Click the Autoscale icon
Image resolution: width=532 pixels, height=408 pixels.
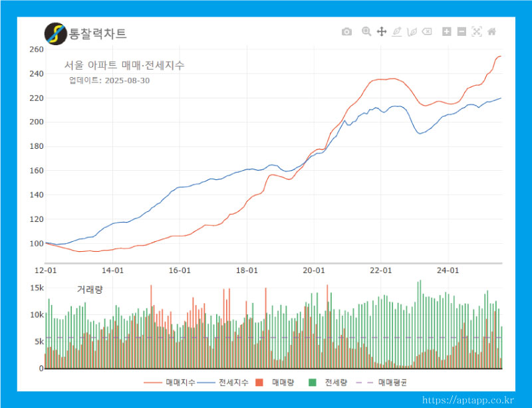476,32
